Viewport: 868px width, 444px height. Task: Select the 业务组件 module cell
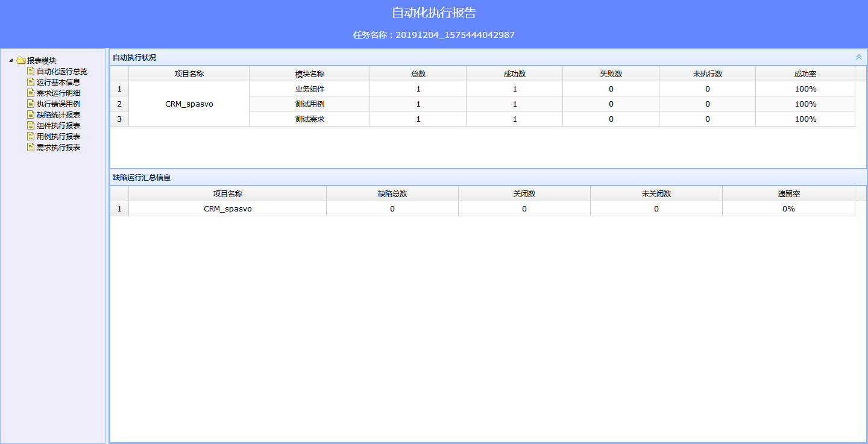(309, 89)
